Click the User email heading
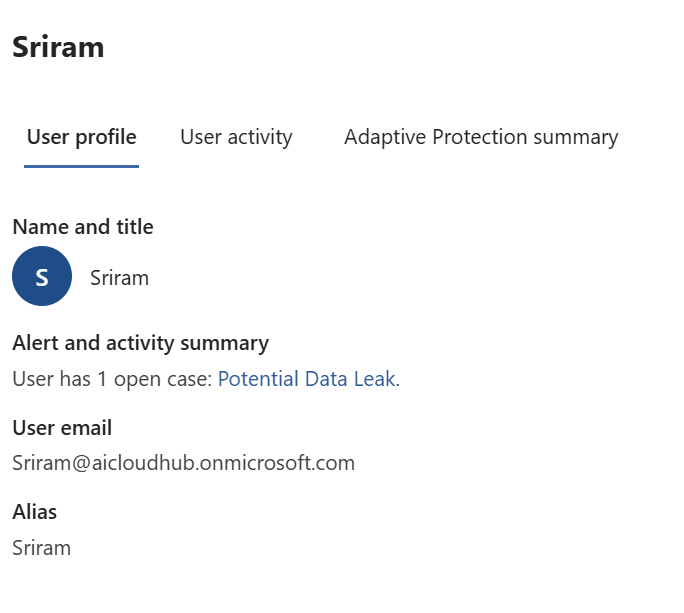Viewport: 684px width, 613px height. (x=62, y=428)
